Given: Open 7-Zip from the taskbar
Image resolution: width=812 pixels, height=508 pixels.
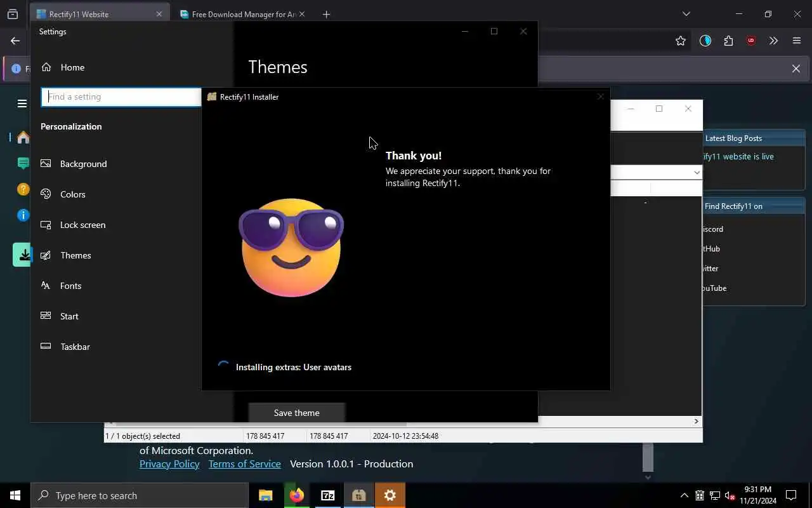Looking at the screenshot, I should pos(327,495).
